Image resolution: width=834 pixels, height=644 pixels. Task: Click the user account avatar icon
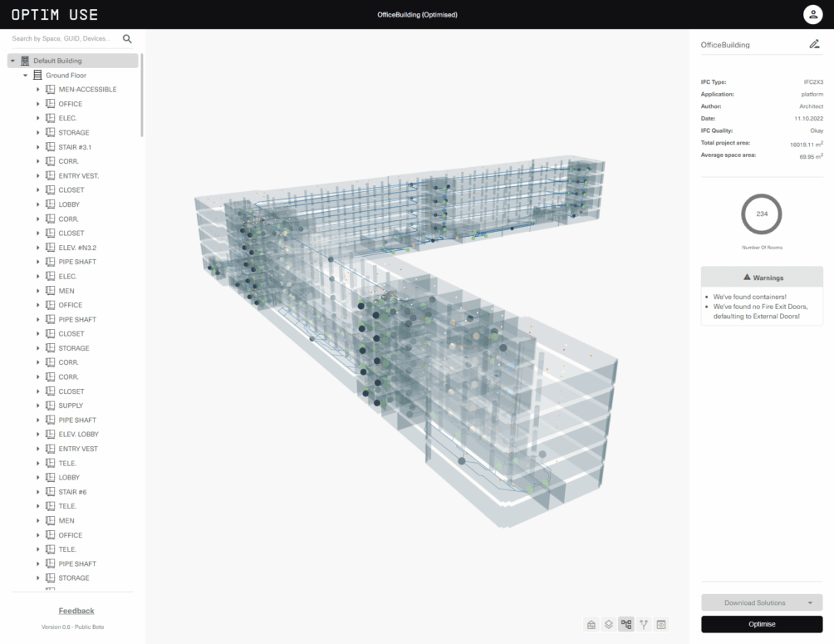[x=812, y=14]
